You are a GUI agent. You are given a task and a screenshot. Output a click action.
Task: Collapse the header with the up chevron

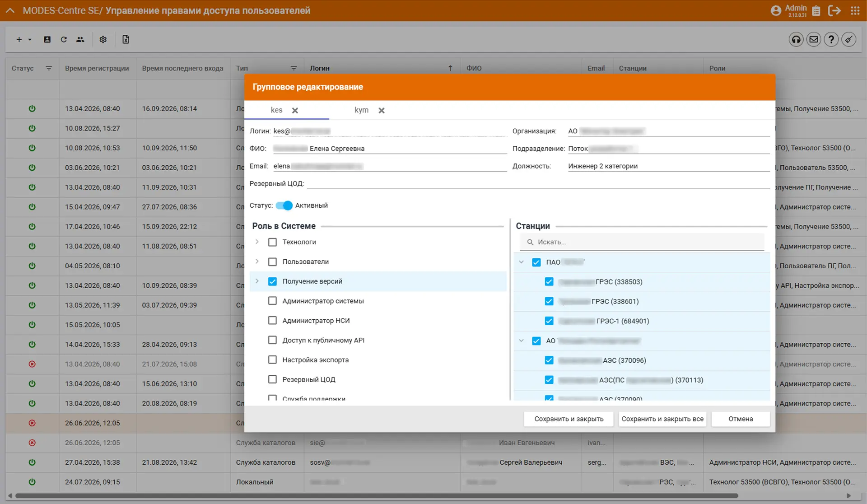tap(10, 10)
